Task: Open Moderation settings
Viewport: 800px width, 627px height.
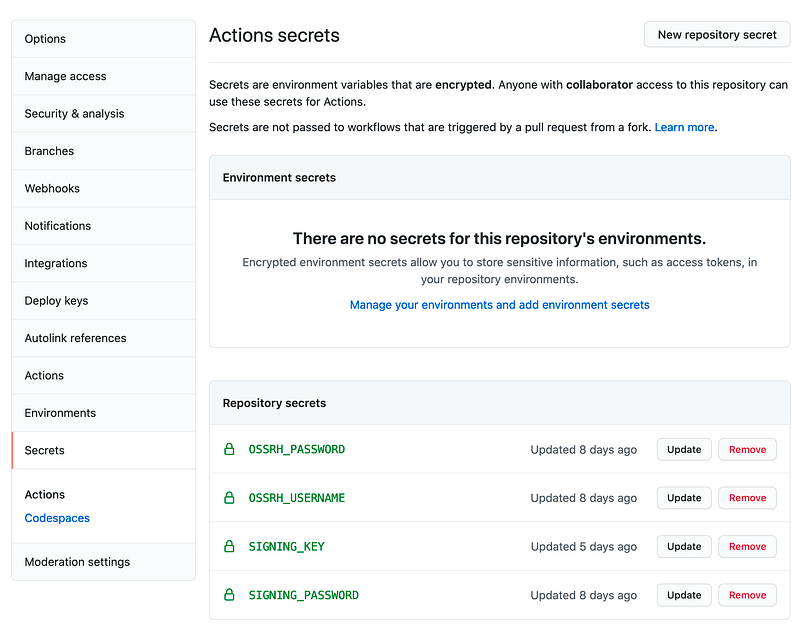Action: point(104,562)
